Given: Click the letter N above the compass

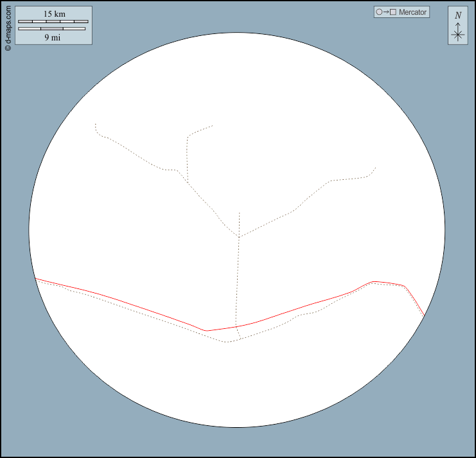Looking at the screenshot, I should [x=457, y=15].
